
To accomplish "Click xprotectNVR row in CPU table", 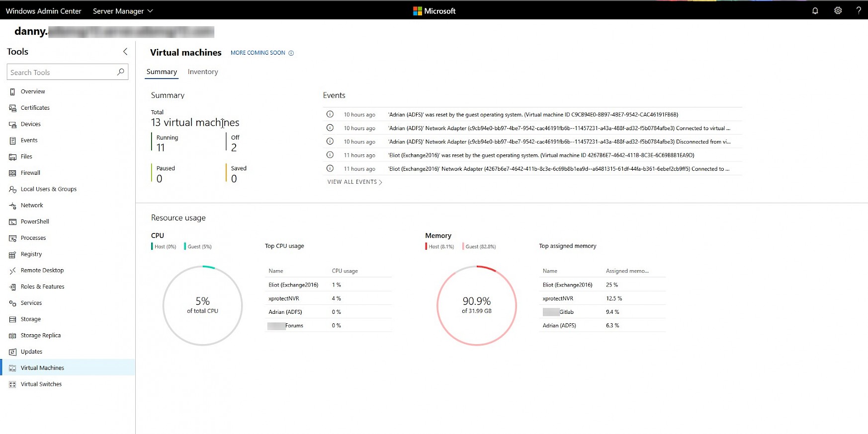I will (329, 298).
